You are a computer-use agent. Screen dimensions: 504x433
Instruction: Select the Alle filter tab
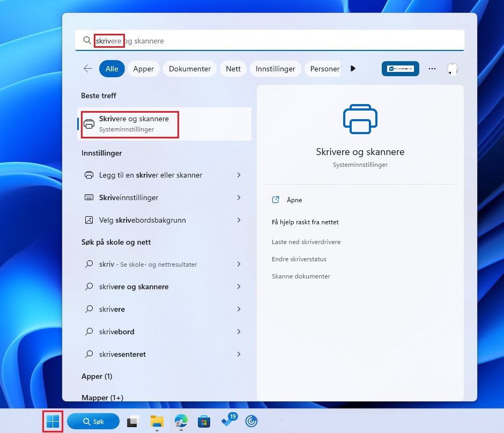coord(112,69)
